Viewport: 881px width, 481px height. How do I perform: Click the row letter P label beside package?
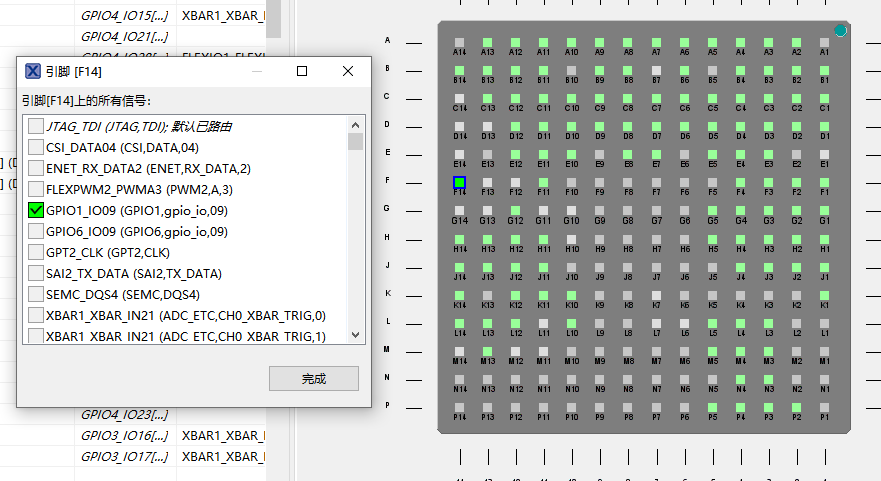pos(387,405)
